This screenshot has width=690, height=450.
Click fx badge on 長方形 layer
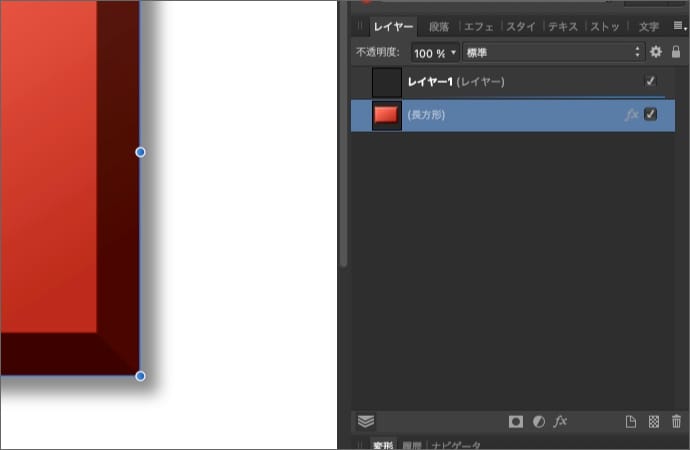631,115
